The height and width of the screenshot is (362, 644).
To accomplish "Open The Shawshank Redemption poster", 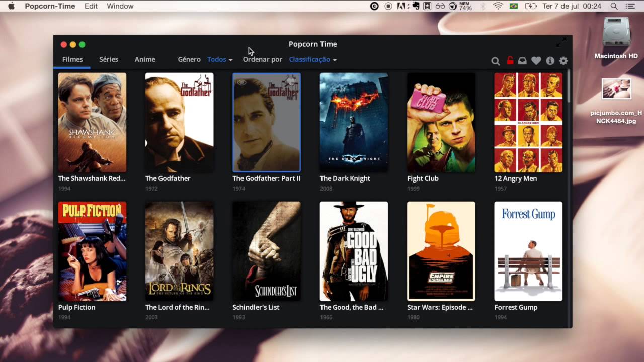I will (x=92, y=123).
